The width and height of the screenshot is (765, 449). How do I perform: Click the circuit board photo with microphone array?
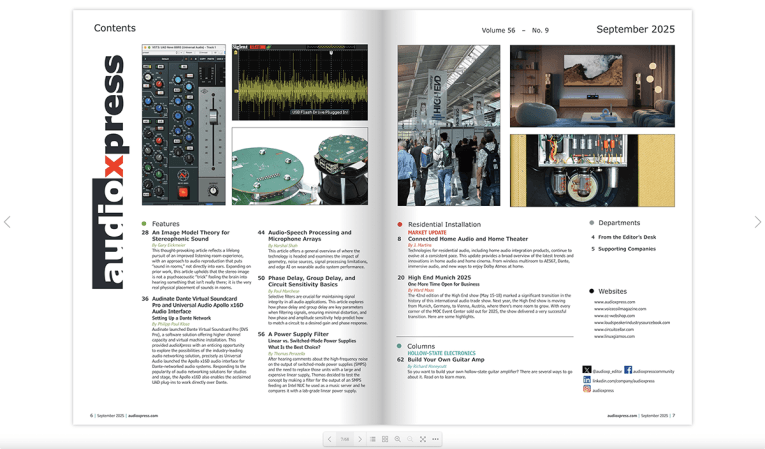[299, 166]
